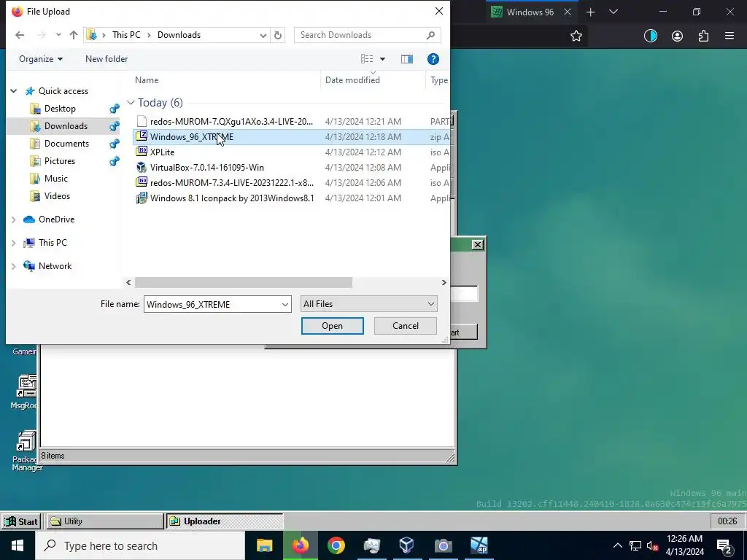
Task: Open VirtualBox cube icon on taskbar
Action: 407,545
